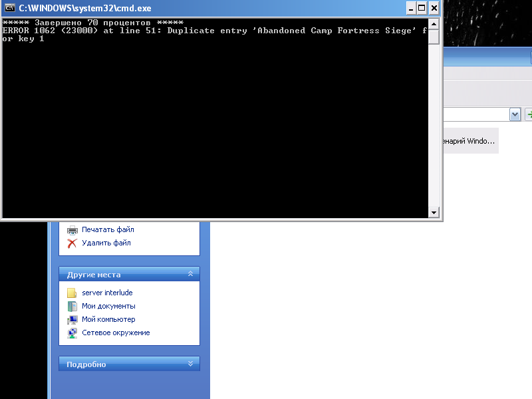This screenshot has width=532, height=399.
Task: Open the Печатать файл link
Action: pyautogui.click(x=108, y=229)
